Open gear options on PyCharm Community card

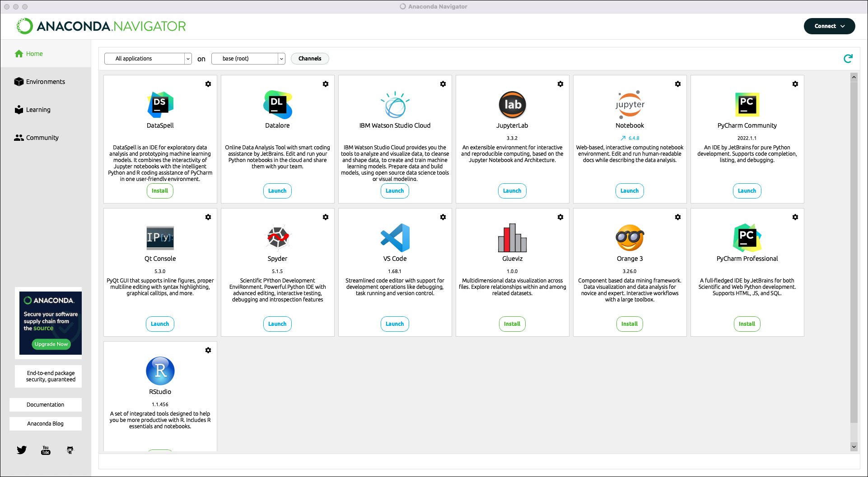(795, 84)
